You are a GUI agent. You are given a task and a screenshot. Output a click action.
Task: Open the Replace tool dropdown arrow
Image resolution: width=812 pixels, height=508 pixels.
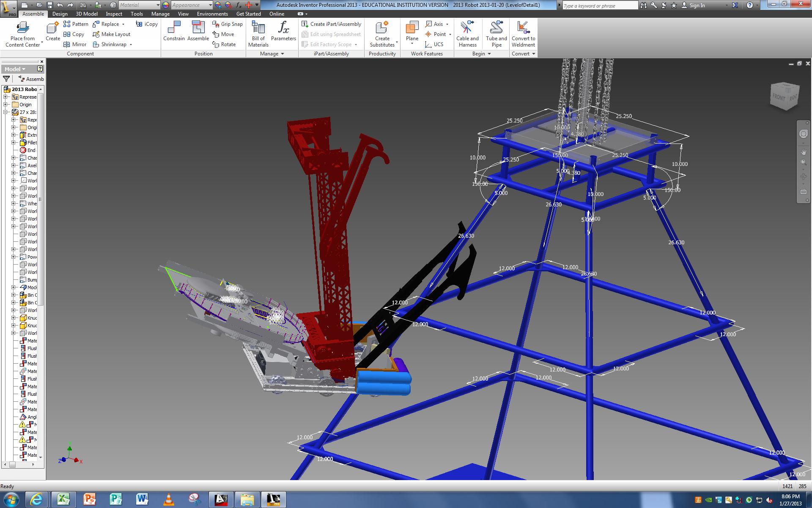[123, 24]
